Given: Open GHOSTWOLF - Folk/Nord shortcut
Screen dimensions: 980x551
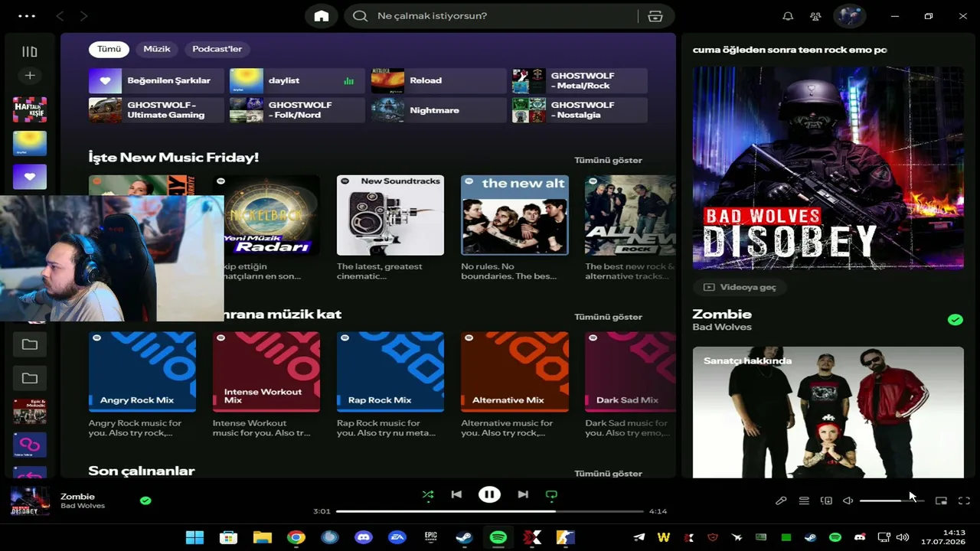Looking at the screenshot, I should tap(297, 110).
